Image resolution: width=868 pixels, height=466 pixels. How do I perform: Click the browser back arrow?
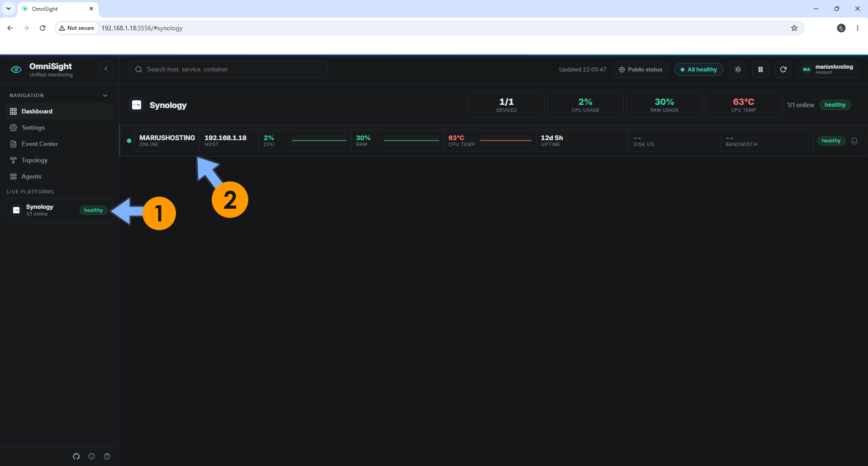10,28
